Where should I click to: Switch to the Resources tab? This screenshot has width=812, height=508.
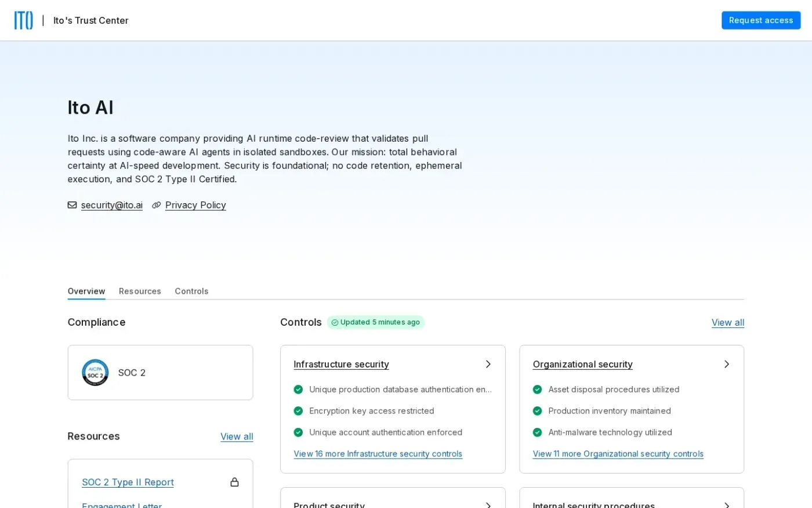click(x=140, y=291)
